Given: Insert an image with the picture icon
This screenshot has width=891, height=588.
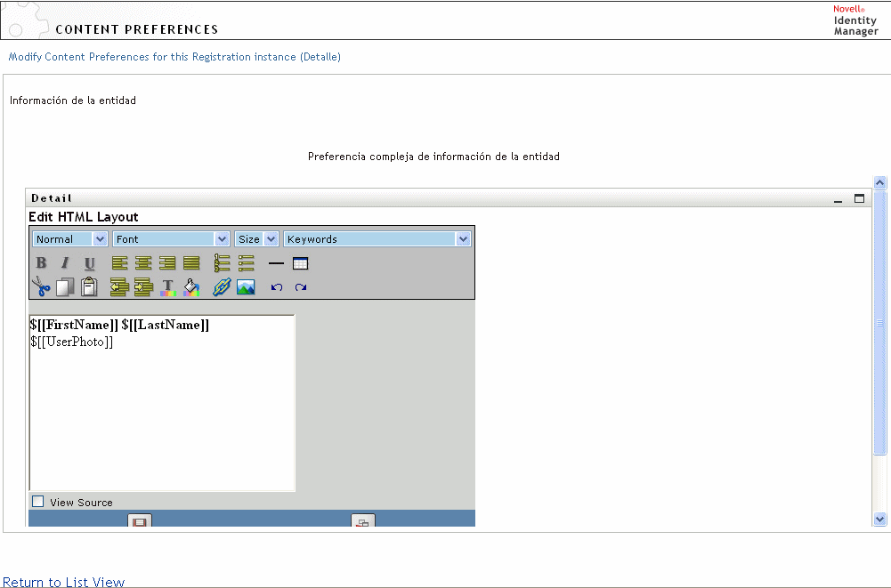Looking at the screenshot, I should click(246, 287).
